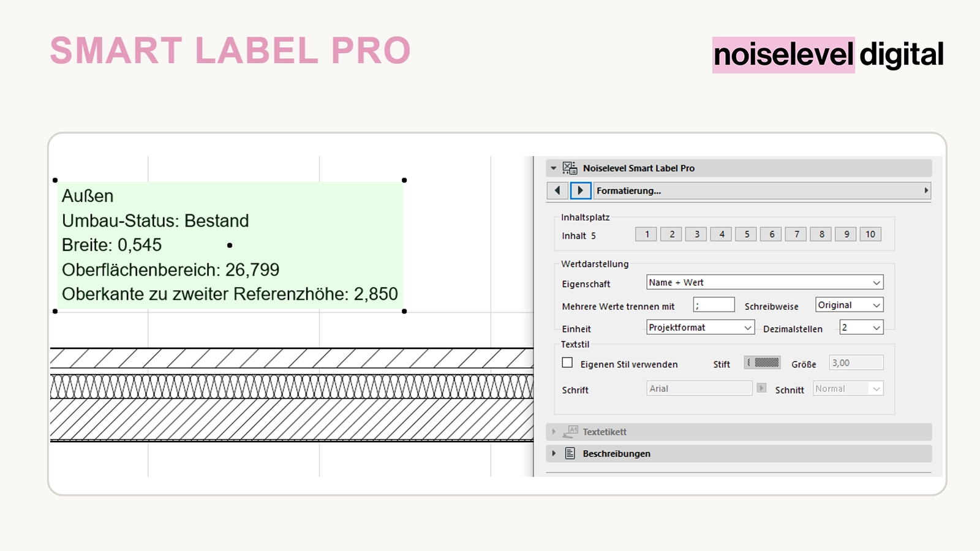Open the Formatierung page selector
This screenshot has height=551, width=980.
click(762, 190)
